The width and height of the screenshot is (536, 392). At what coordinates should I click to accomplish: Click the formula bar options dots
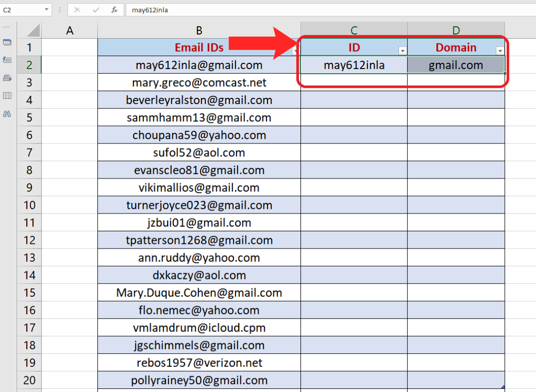coord(60,10)
